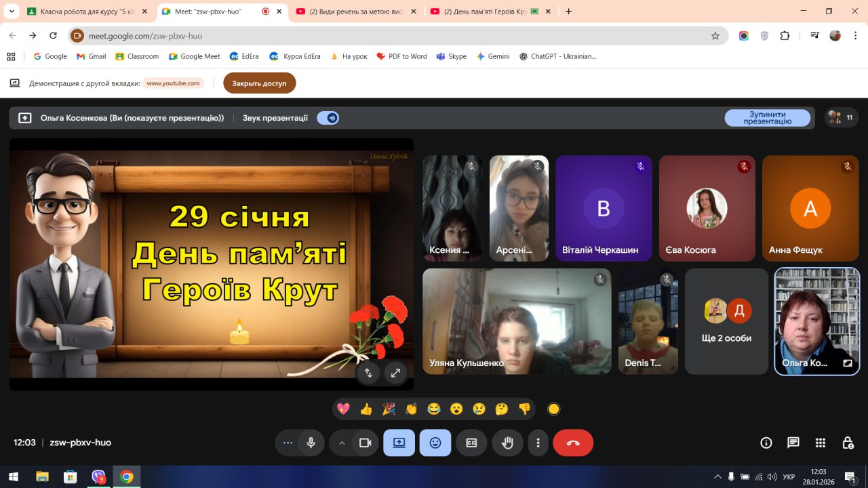Open Chrome tab search dropdown
The height and width of the screenshot is (488, 868).
tap(12, 12)
